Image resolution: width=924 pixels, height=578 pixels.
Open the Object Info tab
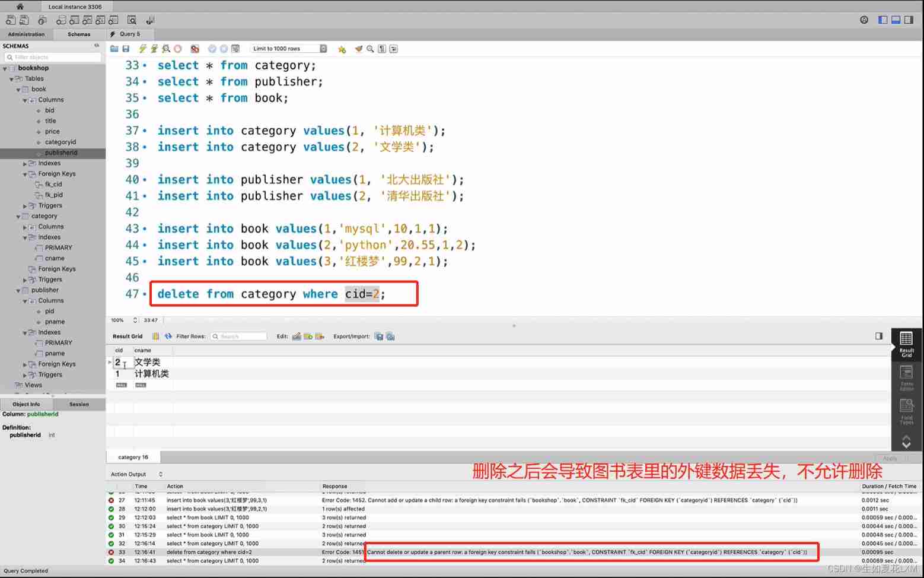coord(26,404)
